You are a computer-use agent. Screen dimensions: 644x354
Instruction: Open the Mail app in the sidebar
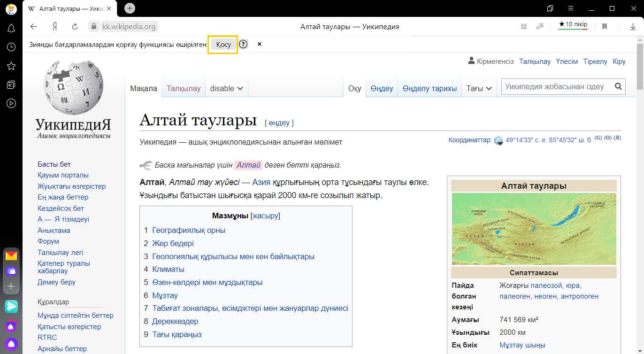11,256
